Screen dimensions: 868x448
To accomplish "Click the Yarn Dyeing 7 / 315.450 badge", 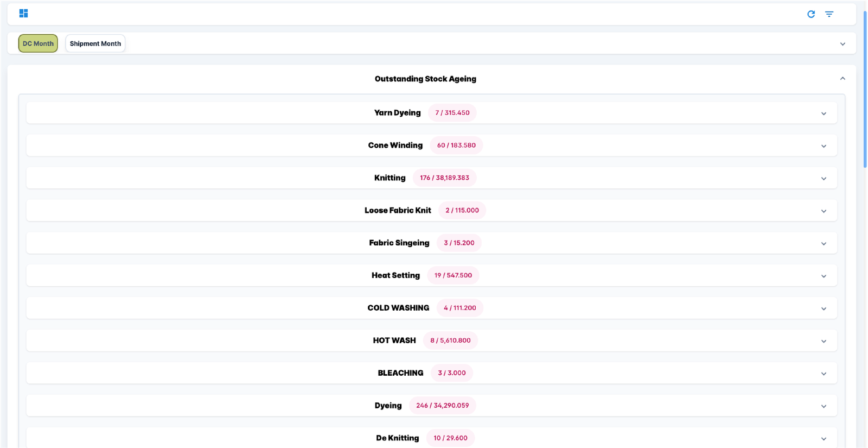I will tap(452, 113).
